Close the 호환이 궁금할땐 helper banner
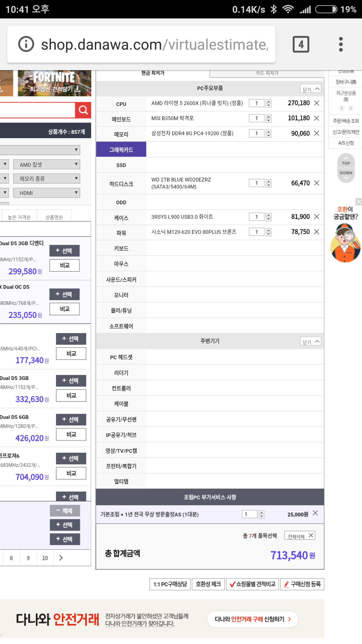This screenshot has width=362, height=644. 359,202
